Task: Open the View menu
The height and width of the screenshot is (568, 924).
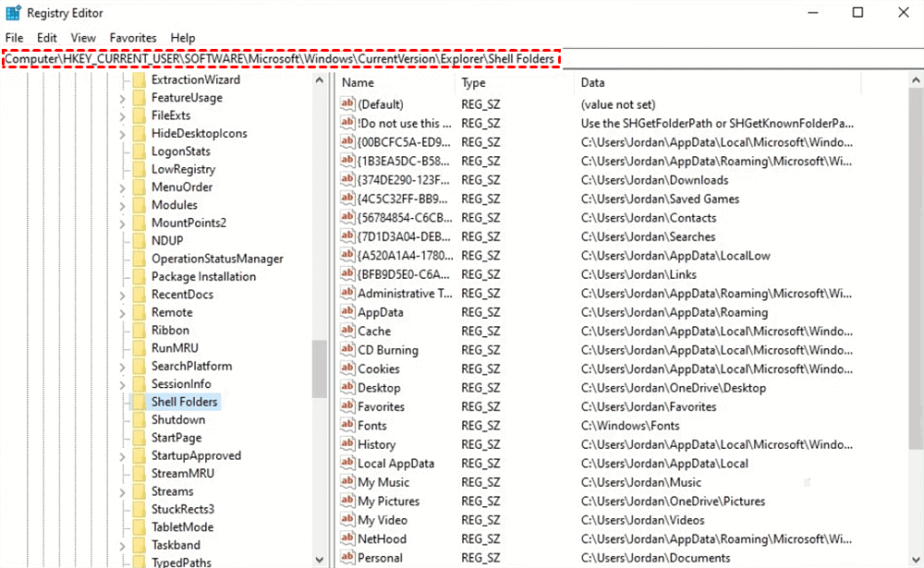Action: [x=83, y=38]
